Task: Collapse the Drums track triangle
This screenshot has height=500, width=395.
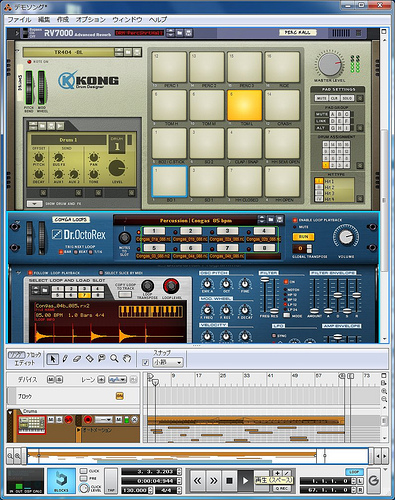Action: [x=11, y=413]
